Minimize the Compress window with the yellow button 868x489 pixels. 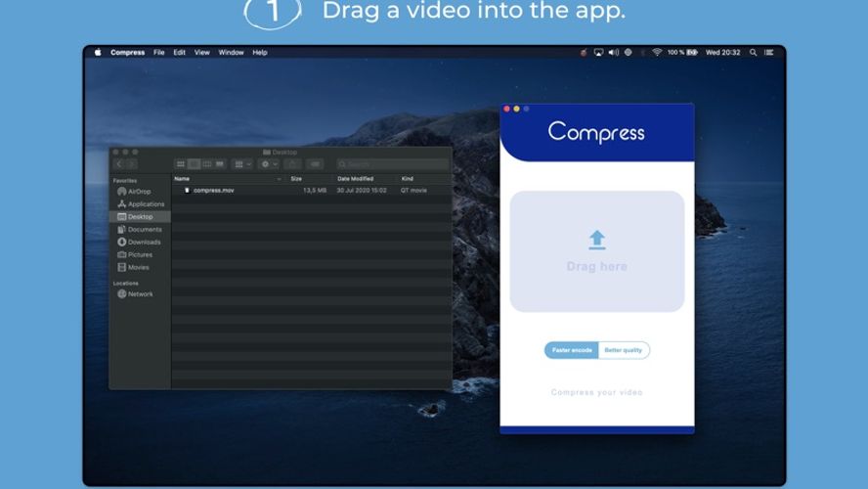[516, 109]
